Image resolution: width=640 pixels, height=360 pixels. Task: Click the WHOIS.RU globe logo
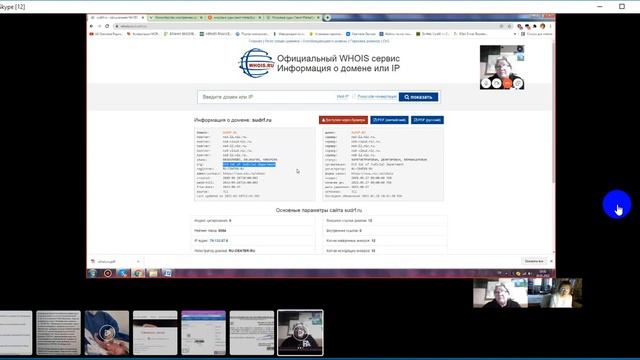[x=256, y=63]
